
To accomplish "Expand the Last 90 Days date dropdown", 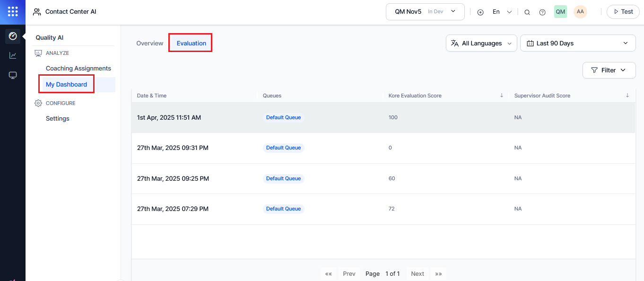I will (578, 43).
